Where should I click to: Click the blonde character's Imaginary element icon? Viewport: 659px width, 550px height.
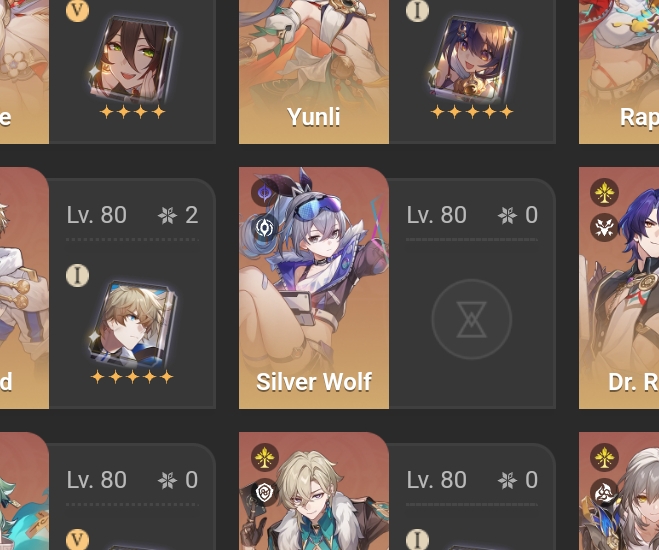point(265,457)
